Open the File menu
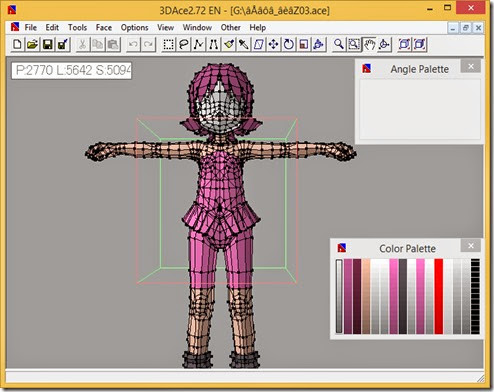This screenshot has width=494, height=392. pyautogui.click(x=31, y=27)
